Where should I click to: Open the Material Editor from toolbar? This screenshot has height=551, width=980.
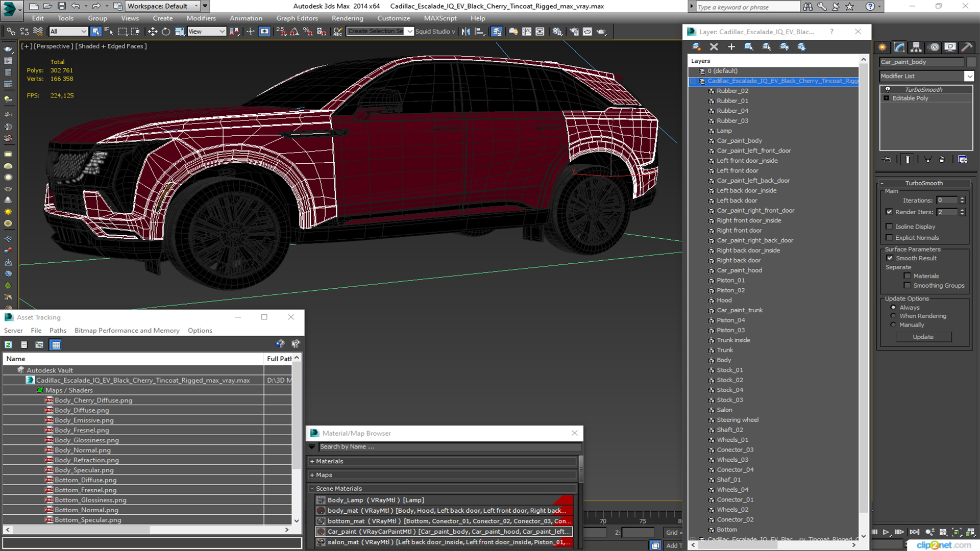point(557,32)
